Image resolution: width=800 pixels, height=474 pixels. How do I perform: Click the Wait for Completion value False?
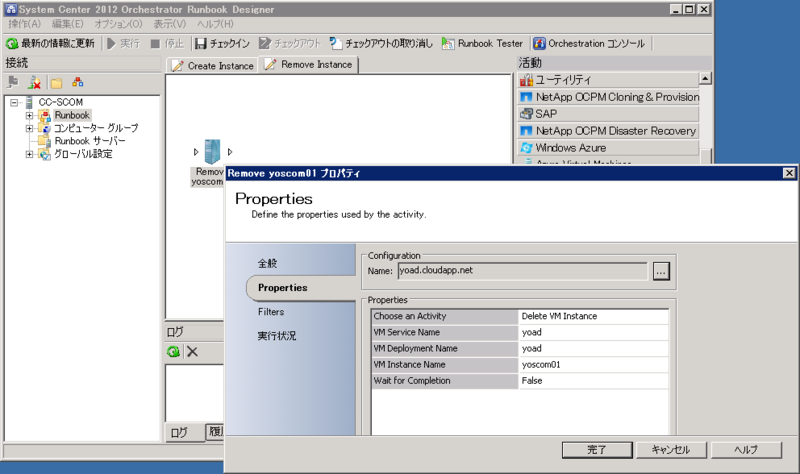(593, 381)
